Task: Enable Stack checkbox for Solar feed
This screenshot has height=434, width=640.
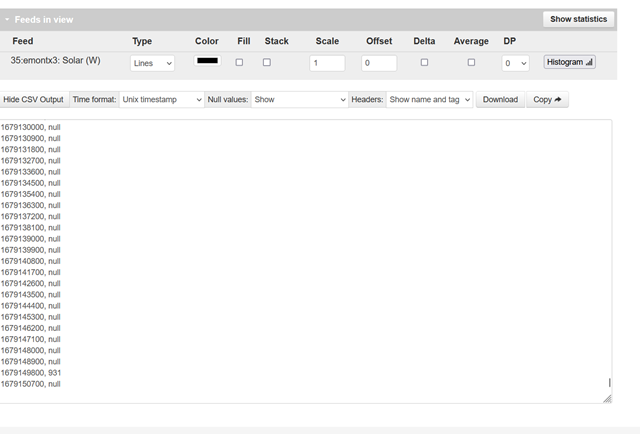Action: [x=267, y=62]
